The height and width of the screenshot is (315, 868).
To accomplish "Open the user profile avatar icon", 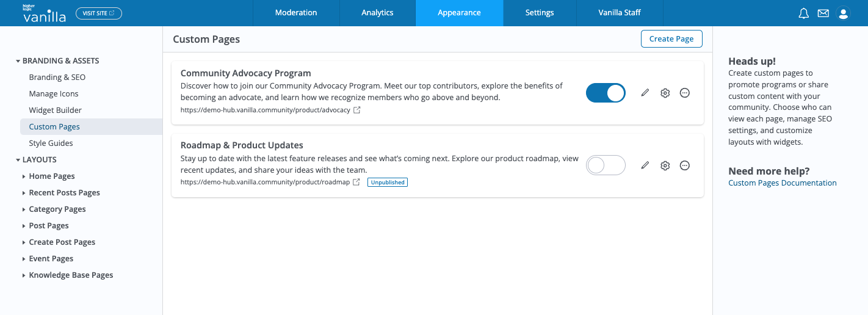I will [x=843, y=13].
